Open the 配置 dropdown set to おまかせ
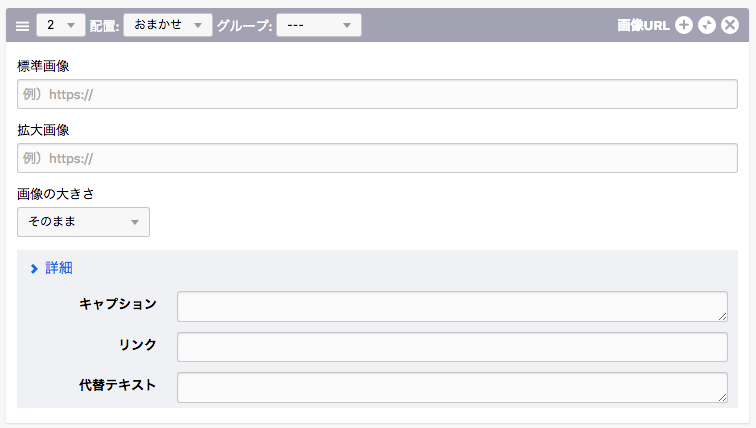This screenshot has width=756, height=428. 167,25
